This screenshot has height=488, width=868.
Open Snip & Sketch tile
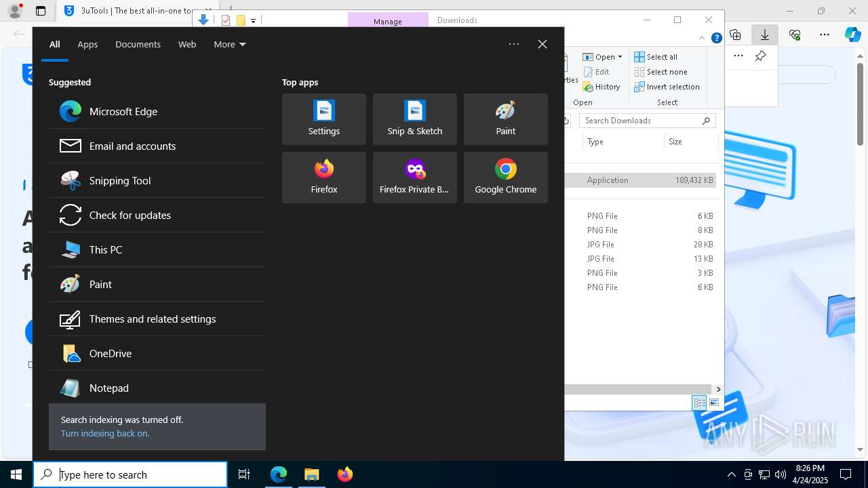point(415,119)
